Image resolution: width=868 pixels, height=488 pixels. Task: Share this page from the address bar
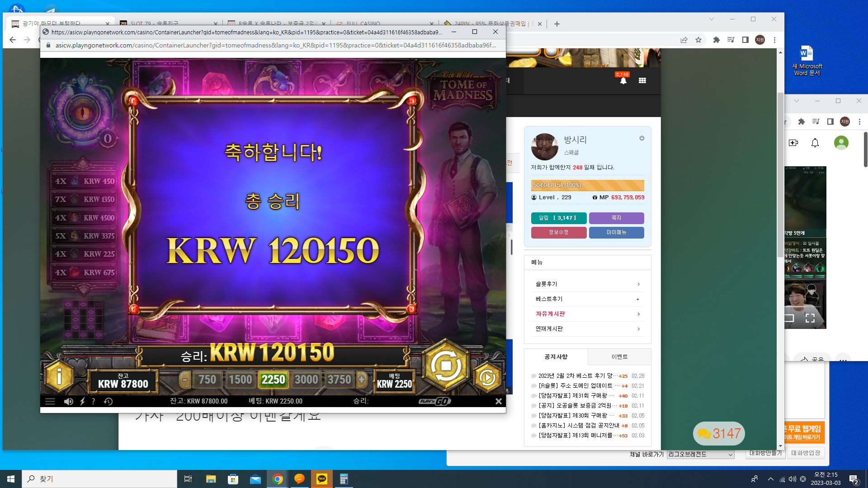coord(684,40)
